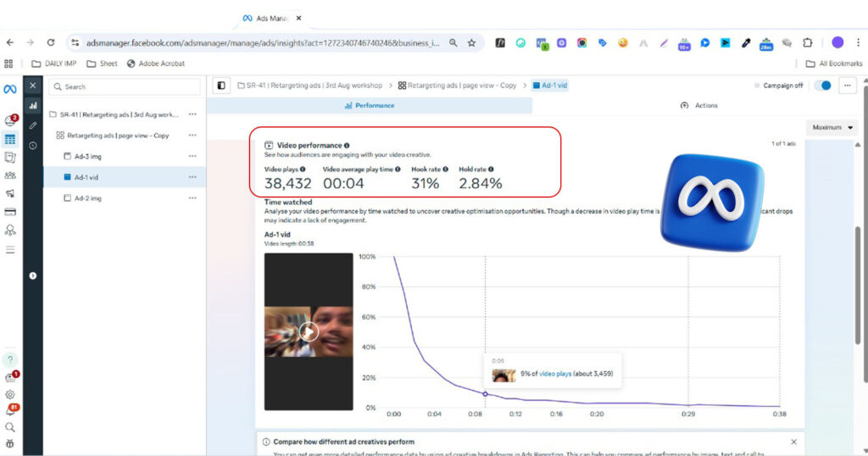868x456 pixels.
Task: Select the pencil edit panel icon
Action: tap(33, 125)
